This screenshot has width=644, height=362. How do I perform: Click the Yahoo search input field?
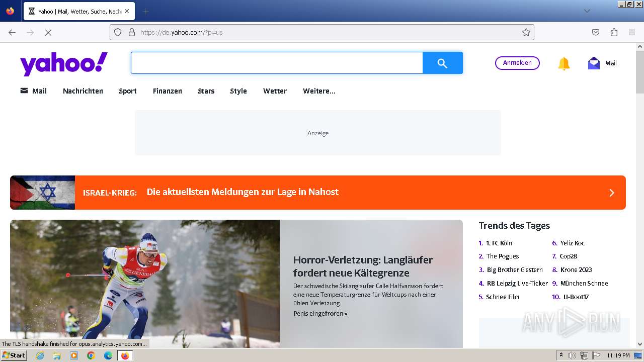277,63
